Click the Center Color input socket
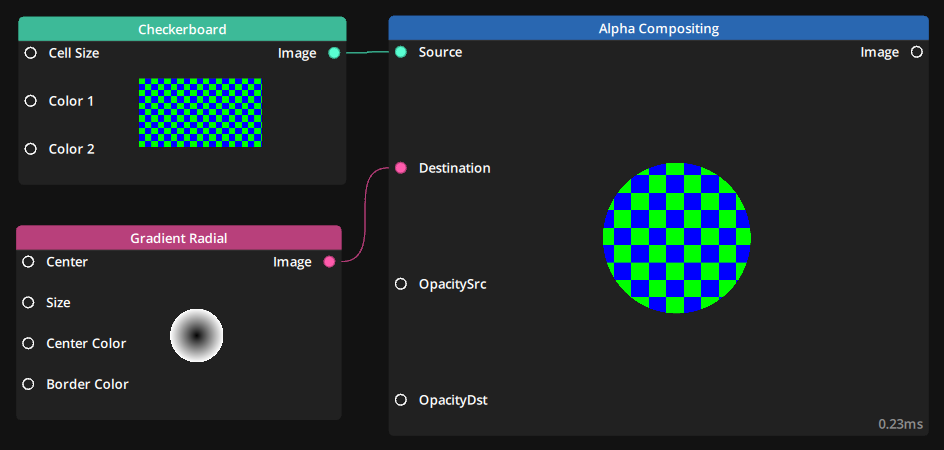The height and width of the screenshot is (450, 944). pos(28,343)
